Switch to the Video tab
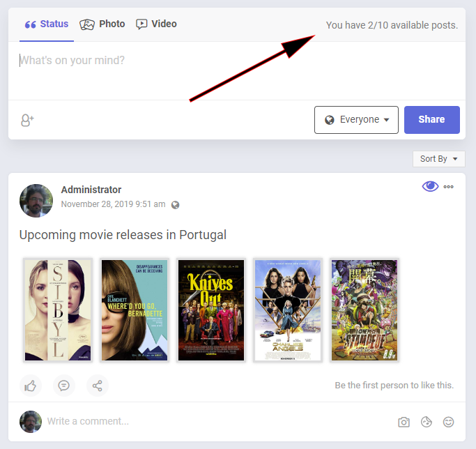This screenshot has height=449, width=476. point(156,24)
